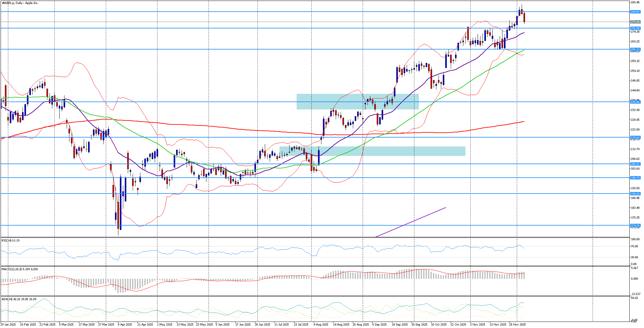The image size is (644, 328).
Task: Click the purple diagonal trend line
Action: coord(411,222)
